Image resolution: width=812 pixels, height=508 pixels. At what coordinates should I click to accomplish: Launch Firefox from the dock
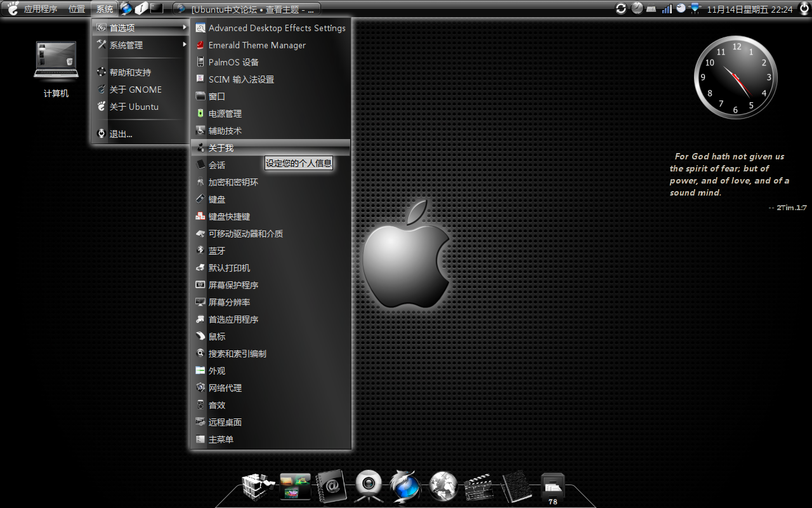(x=405, y=486)
